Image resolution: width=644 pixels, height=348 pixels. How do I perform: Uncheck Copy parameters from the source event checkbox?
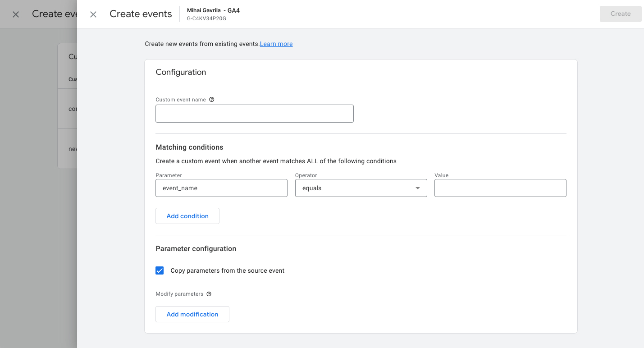[x=160, y=270]
